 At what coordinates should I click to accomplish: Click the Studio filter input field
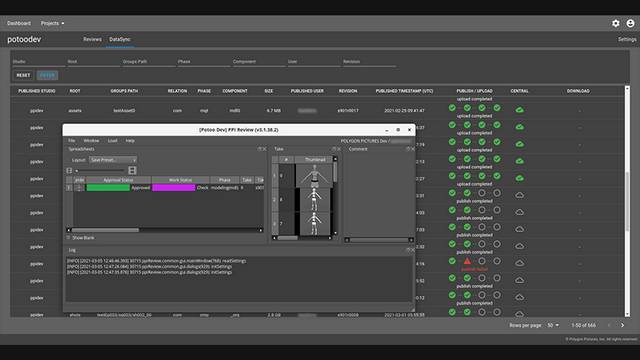(39, 62)
